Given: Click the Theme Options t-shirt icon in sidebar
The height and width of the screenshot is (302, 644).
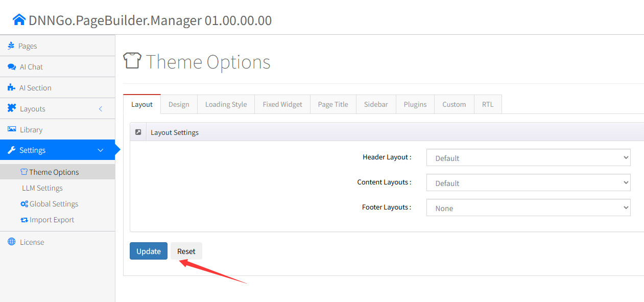Looking at the screenshot, I should point(24,172).
